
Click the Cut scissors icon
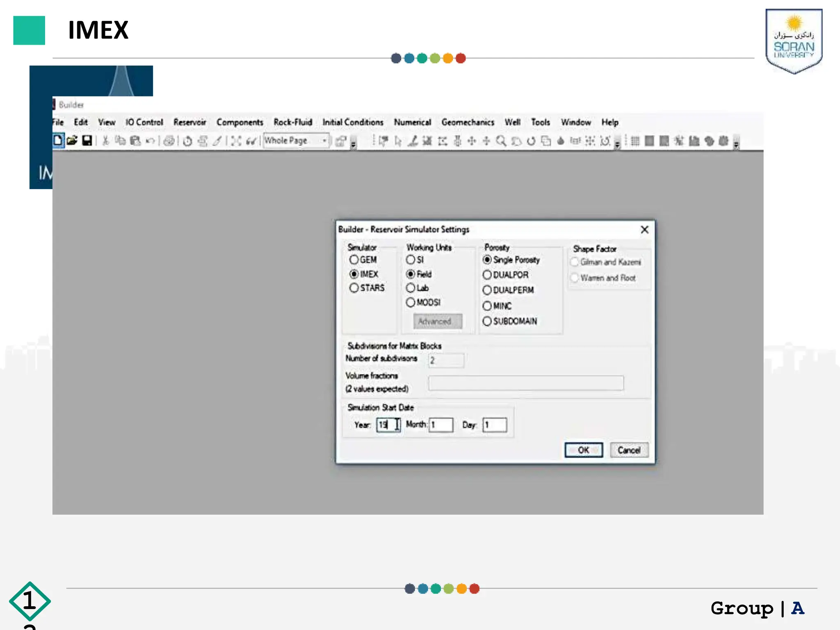[x=105, y=141]
